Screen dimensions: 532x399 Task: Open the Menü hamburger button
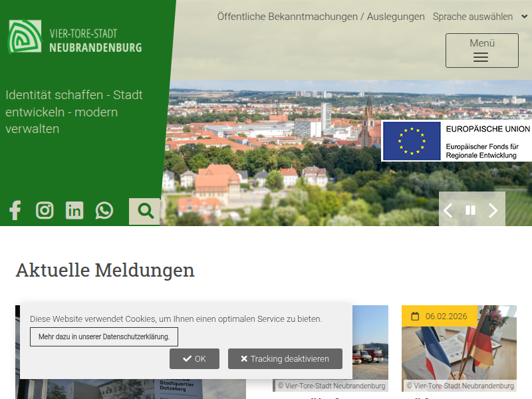[481, 51]
